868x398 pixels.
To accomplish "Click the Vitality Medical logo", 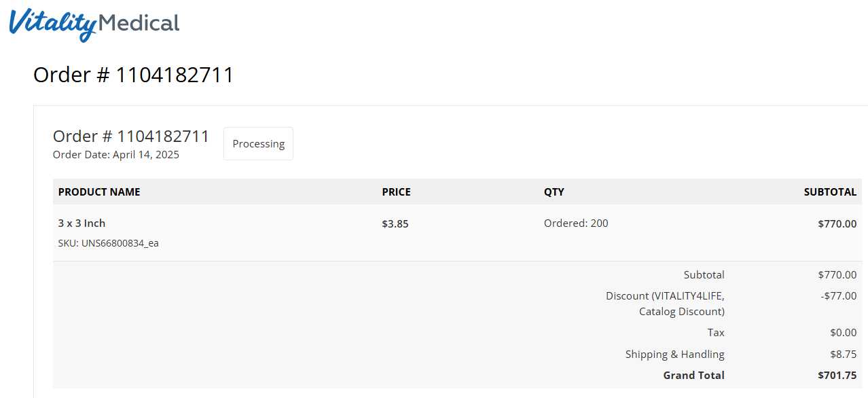I will 94,24.
